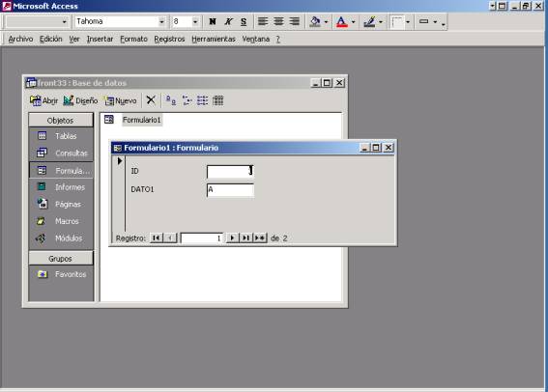Image resolution: width=548 pixels, height=392 pixels.
Task: Click Nuevo in database window
Action: tap(121, 100)
